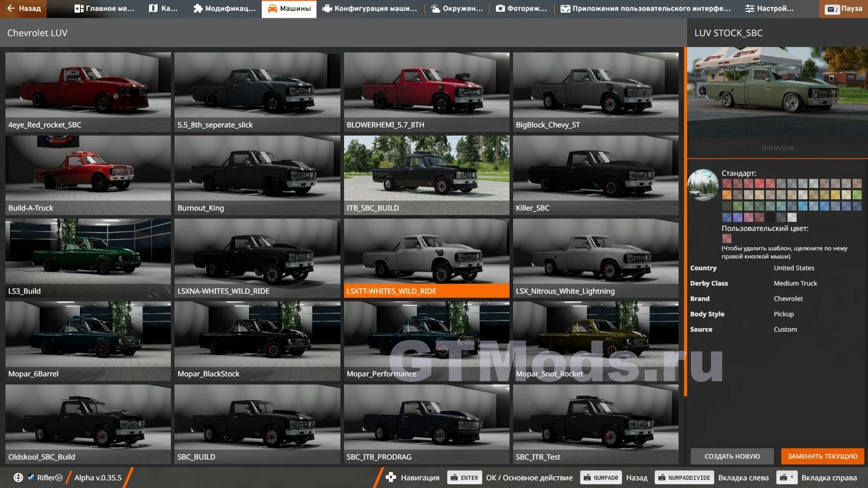
Task: Select the bright green standard swatch
Action: [x=858, y=194]
